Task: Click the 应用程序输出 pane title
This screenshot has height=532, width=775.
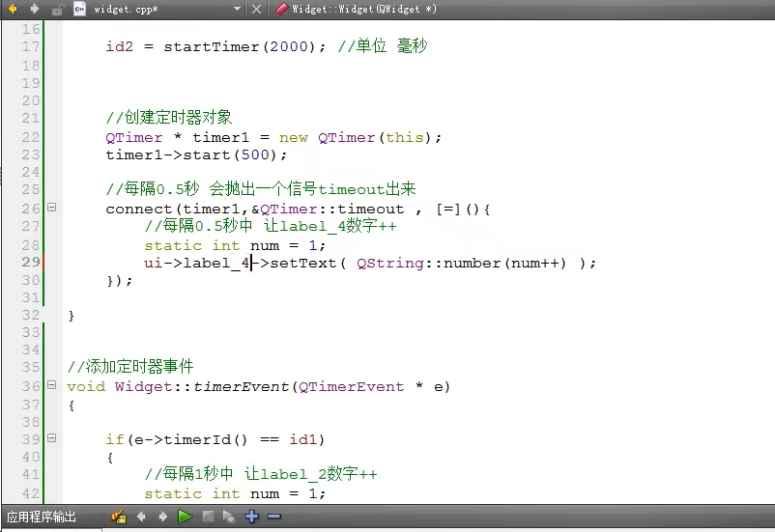Action: point(41,518)
